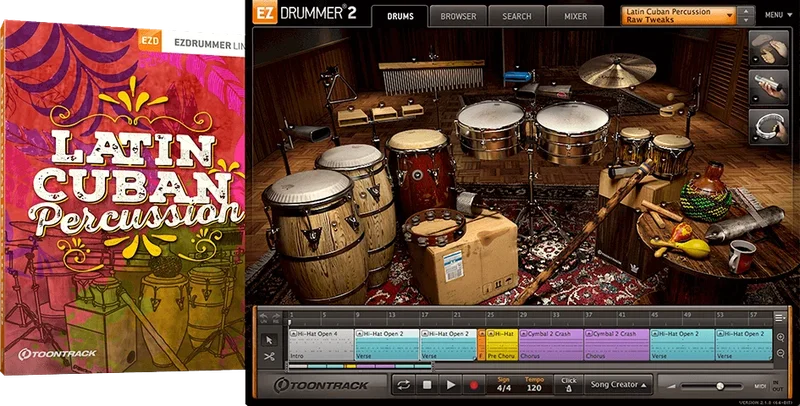Select the Verse block starting at bar 9
The image size is (800, 406).
387,344
